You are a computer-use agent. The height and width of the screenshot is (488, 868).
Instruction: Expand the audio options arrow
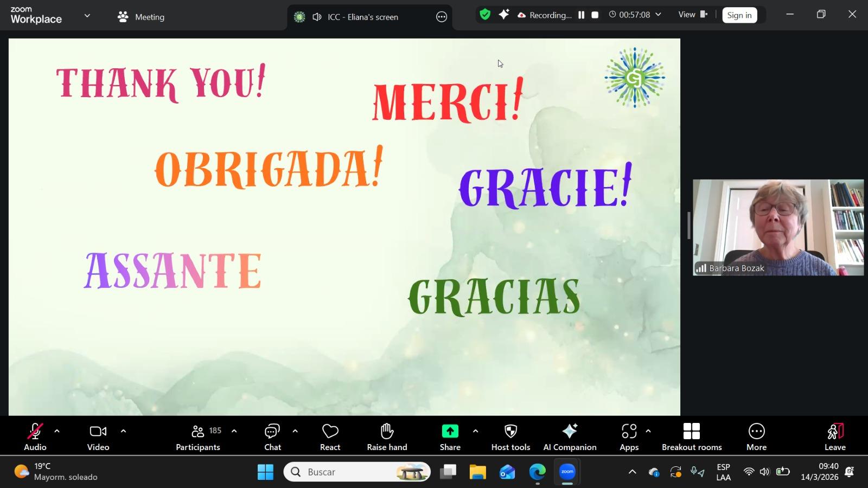[57, 431]
